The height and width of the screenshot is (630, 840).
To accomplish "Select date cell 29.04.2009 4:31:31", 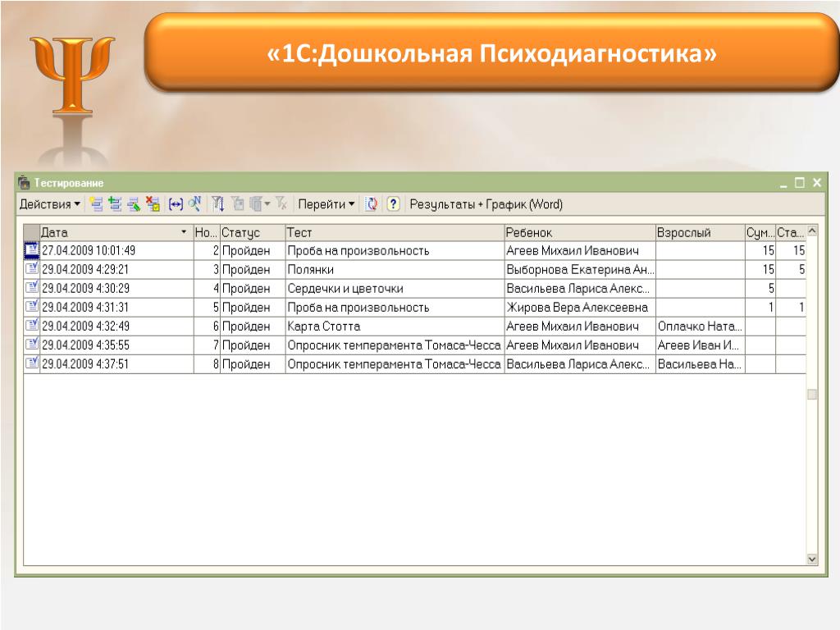I will [116, 308].
